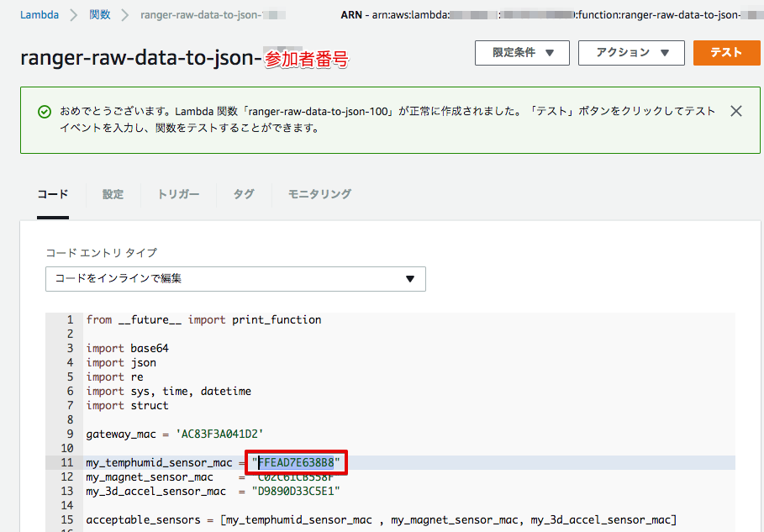The image size is (764, 532).
Task: Click the 'import json' code line
Action: (121, 362)
